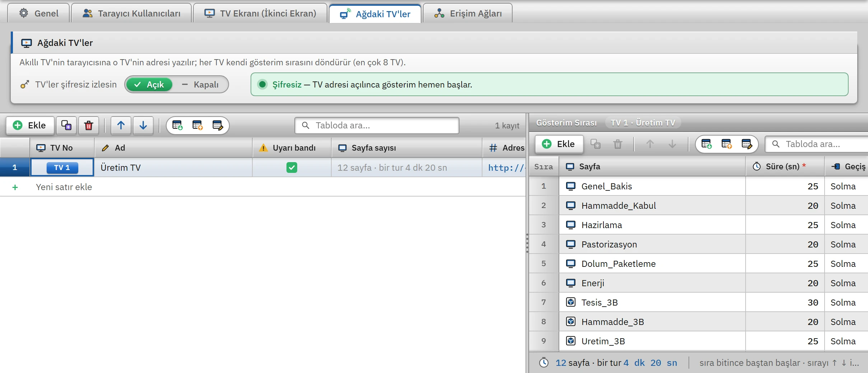Screen dimensions: 868x373
Task: Open the http:// address link
Action: click(507, 167)
